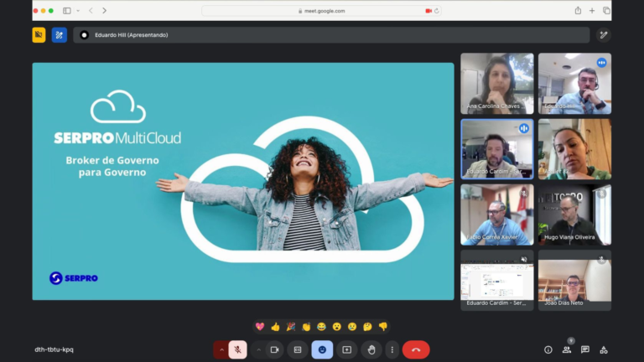The image size is (644, 362).
Task: Select Eduardo Hill video tile
Action: 574,83
